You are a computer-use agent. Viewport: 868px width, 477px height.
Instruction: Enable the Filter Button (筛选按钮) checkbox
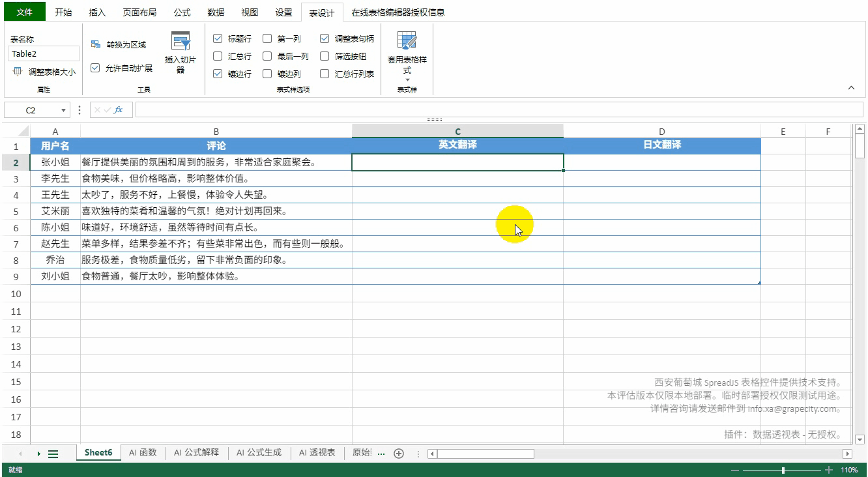coord(325,57)
